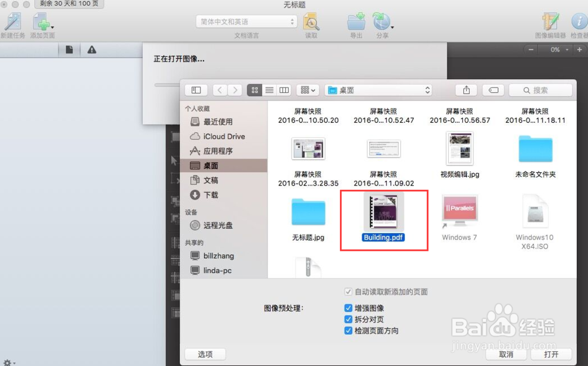Uncheck 拆分对页 option
The height and width of the screenshot is (366, 588).
point(349,318)
